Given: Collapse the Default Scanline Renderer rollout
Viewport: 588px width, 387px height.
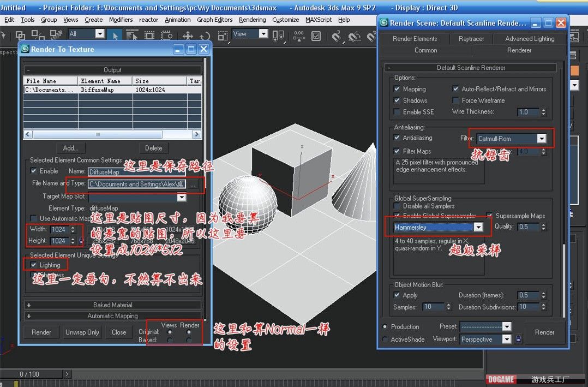Looking at the screenshot, I should pos(471,68).
